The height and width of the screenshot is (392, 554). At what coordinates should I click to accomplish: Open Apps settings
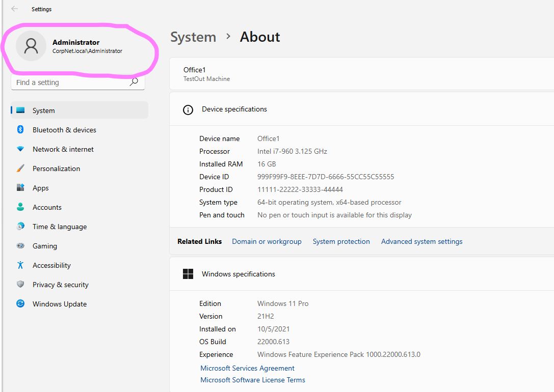pos(80,188)
